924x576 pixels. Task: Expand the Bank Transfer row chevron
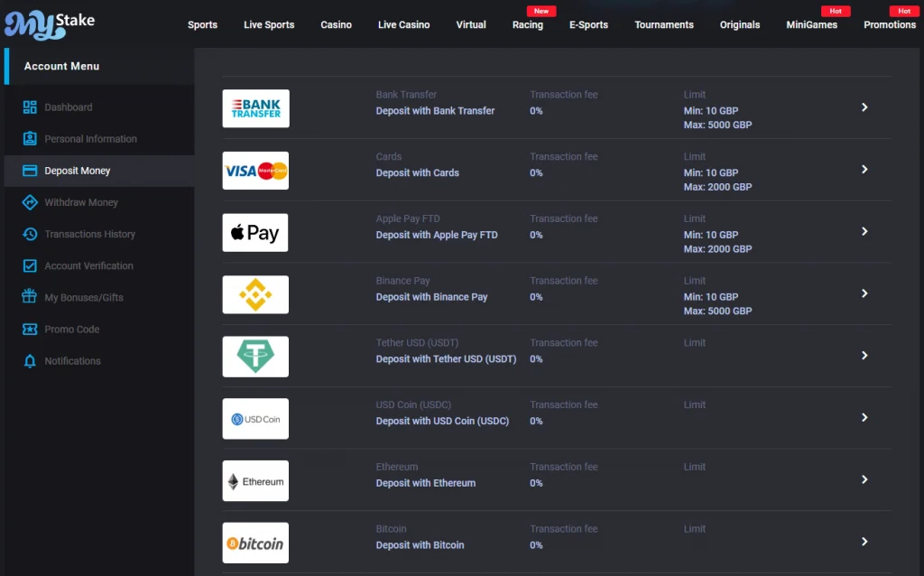(x=864, y=107)
